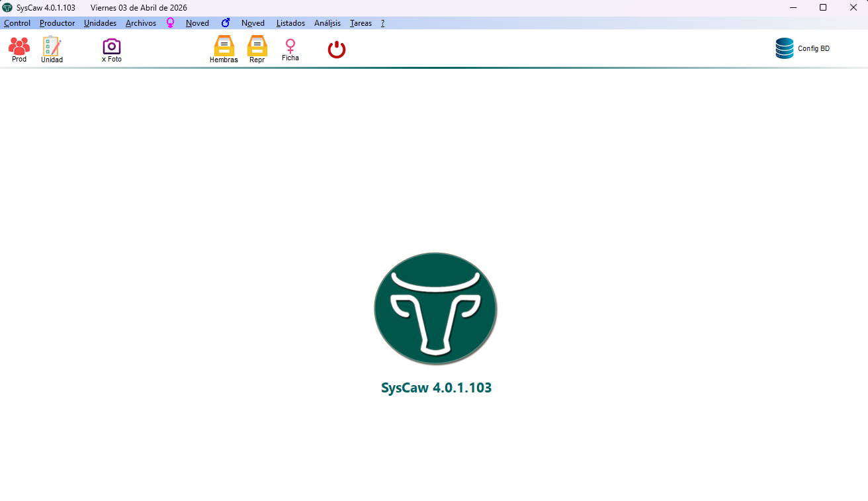Expand the Unidades menu

click(100, 23)
